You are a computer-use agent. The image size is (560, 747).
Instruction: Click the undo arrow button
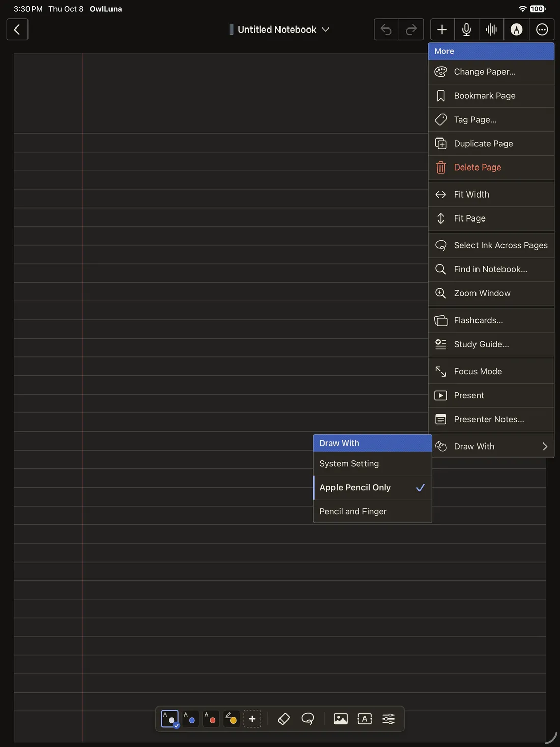[x=386, y=30]
